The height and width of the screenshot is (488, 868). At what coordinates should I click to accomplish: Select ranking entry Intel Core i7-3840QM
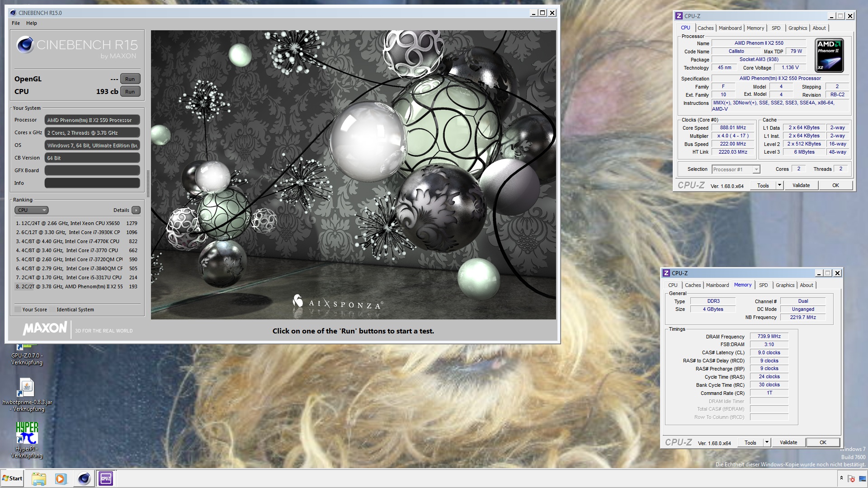(x=76, y=268)
